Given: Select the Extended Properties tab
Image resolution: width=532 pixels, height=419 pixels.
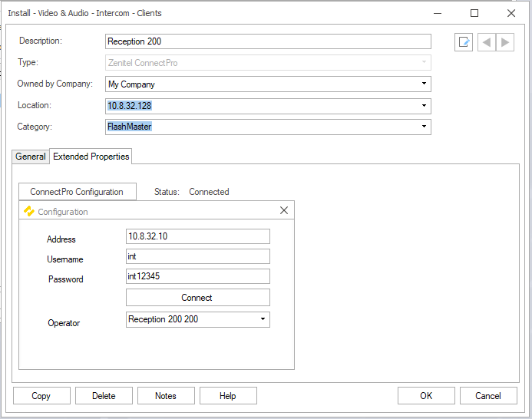Looking at the screenshot, I should [x=91, y=157].
